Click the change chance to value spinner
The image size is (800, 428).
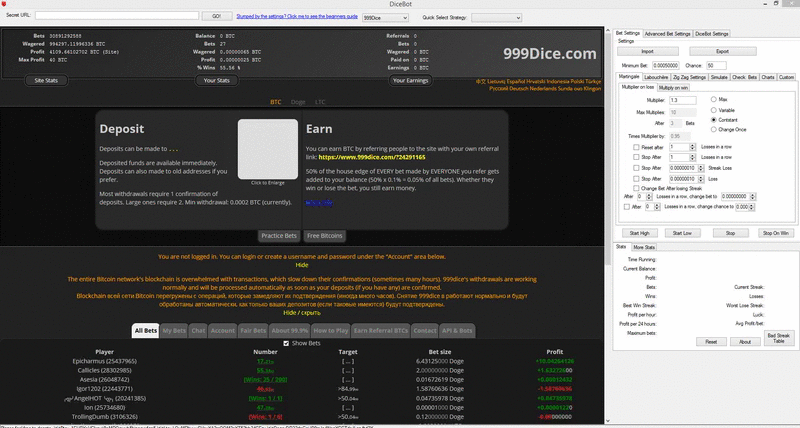tap(752, 207)
